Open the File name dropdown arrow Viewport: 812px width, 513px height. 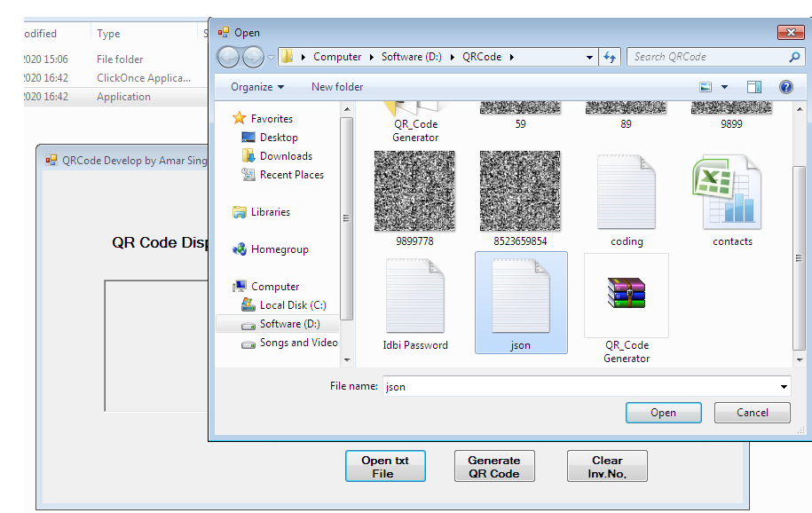tap(784, 387)
